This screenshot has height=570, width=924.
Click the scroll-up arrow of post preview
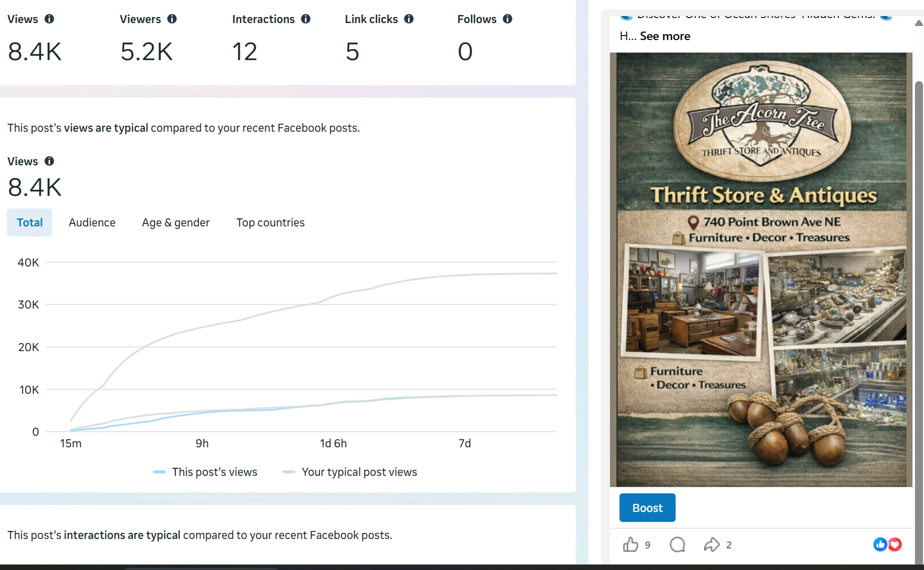918,23
